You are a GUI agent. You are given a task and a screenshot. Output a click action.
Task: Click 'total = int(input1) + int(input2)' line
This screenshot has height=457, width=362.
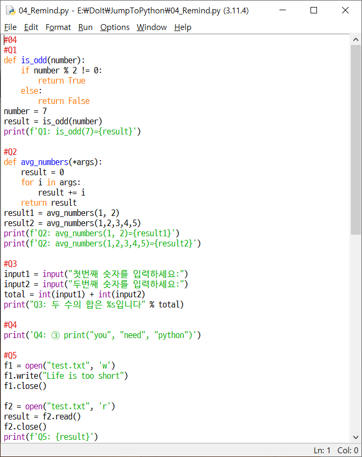pos(74,294)
